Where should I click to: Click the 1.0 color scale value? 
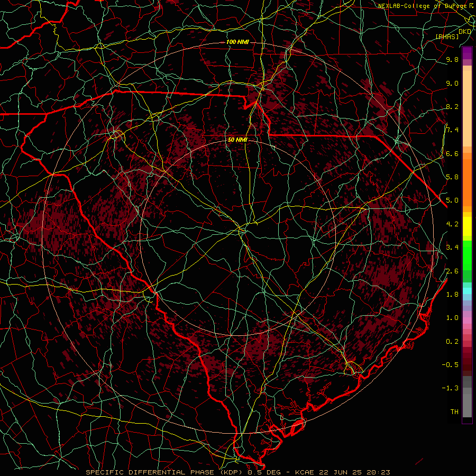452,318
